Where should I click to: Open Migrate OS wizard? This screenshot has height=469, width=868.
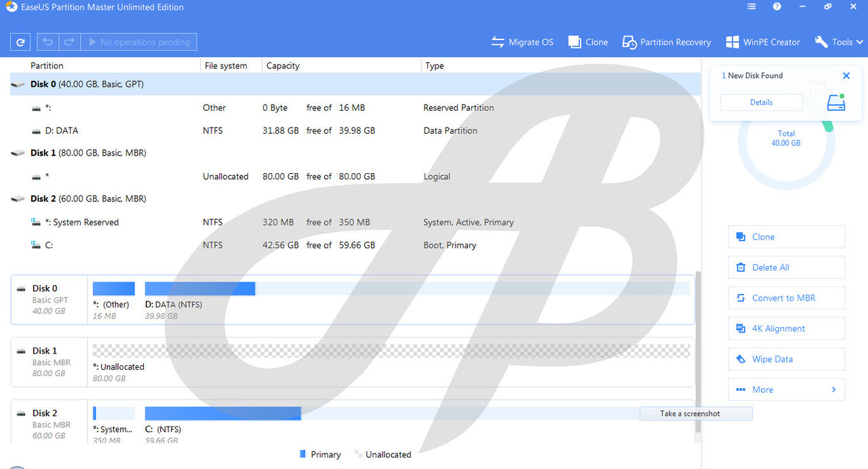[x=522, y=42]
